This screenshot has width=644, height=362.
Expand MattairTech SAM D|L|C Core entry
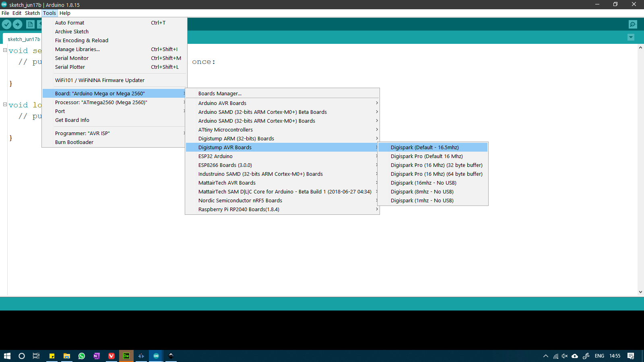pos(282,192)
